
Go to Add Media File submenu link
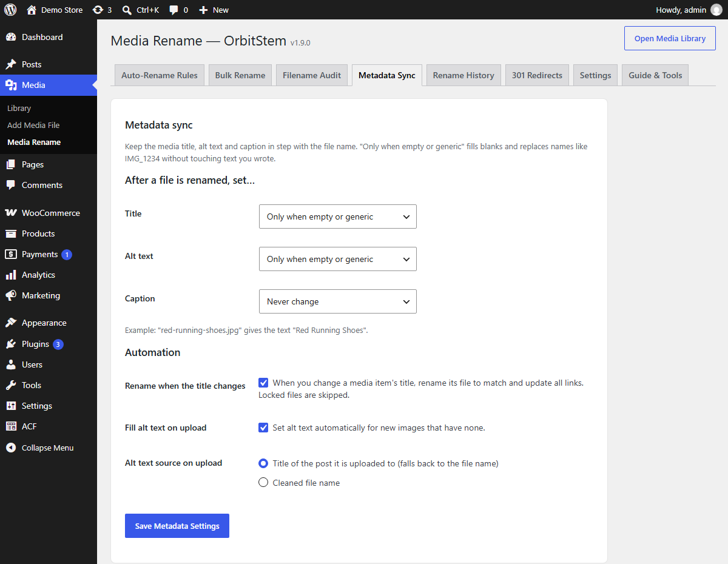click(33, 125)
